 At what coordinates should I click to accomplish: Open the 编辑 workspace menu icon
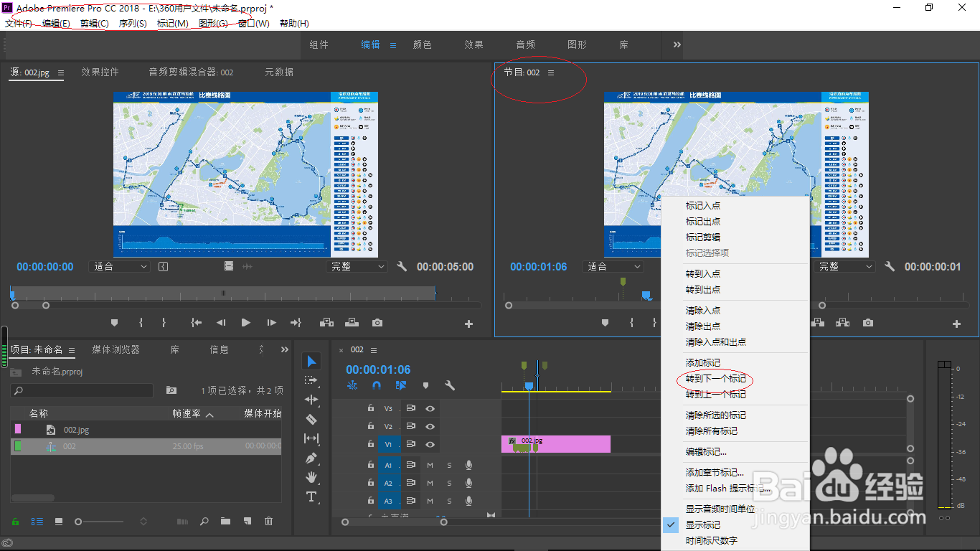pyautogui.click(x=392, y=44)
